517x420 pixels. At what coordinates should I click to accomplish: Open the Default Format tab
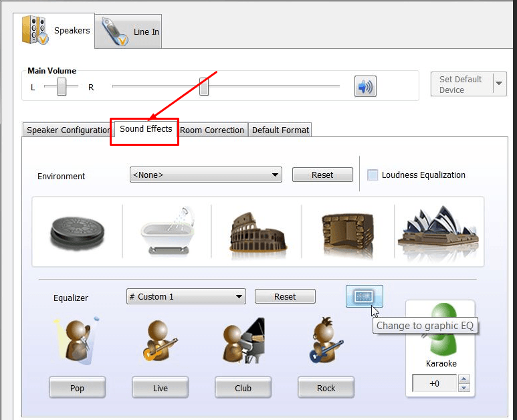pos(280,130)
